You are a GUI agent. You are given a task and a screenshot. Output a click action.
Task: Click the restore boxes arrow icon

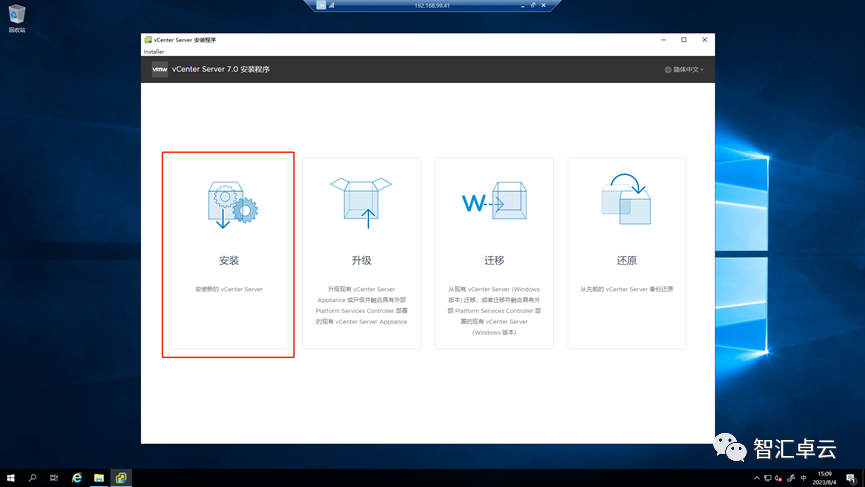626,199
